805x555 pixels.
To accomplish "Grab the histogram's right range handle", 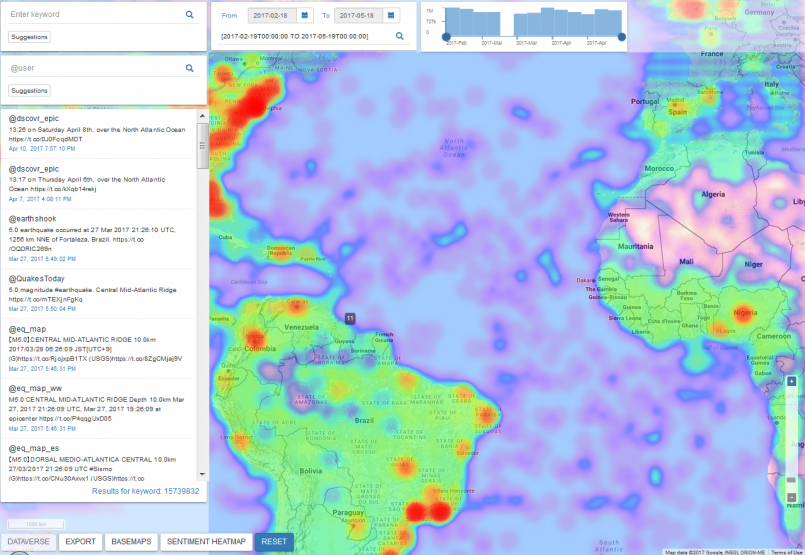I will click(x=622, y=37).
